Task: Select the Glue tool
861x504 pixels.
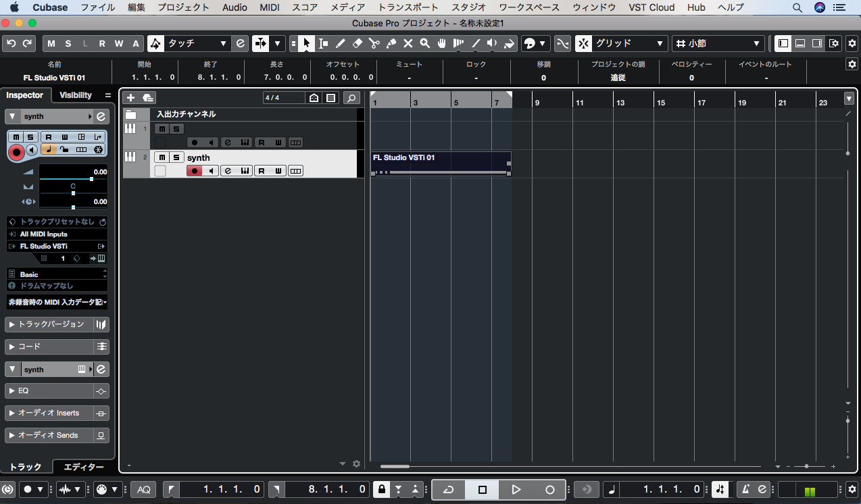Action: tap(391, 43)
